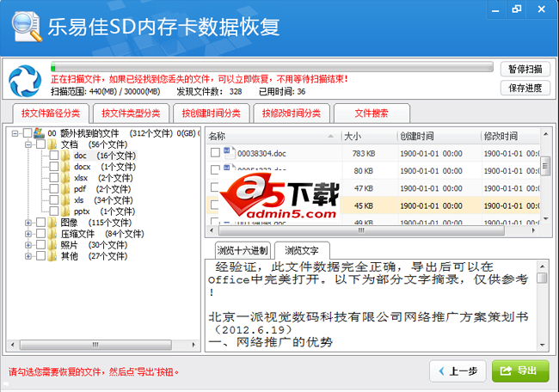Tick the doc folder checkbox

[x=54, y=156]
